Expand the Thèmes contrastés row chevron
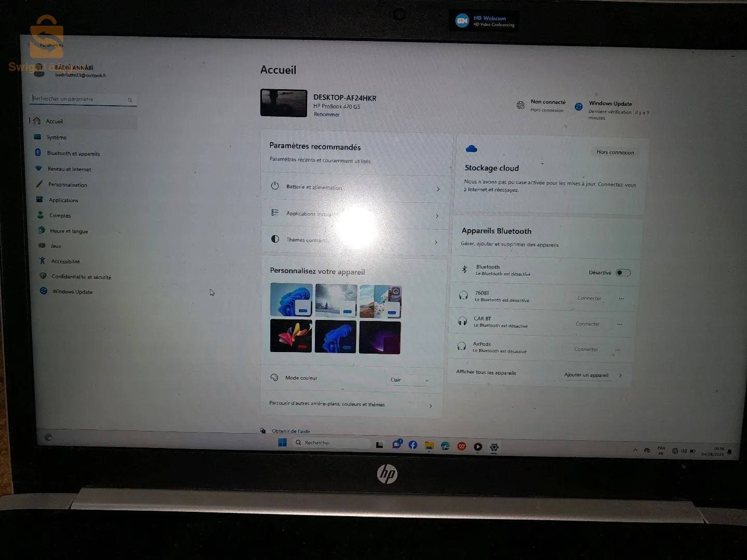This screenshot has width=747, height=560. point(436,242)
